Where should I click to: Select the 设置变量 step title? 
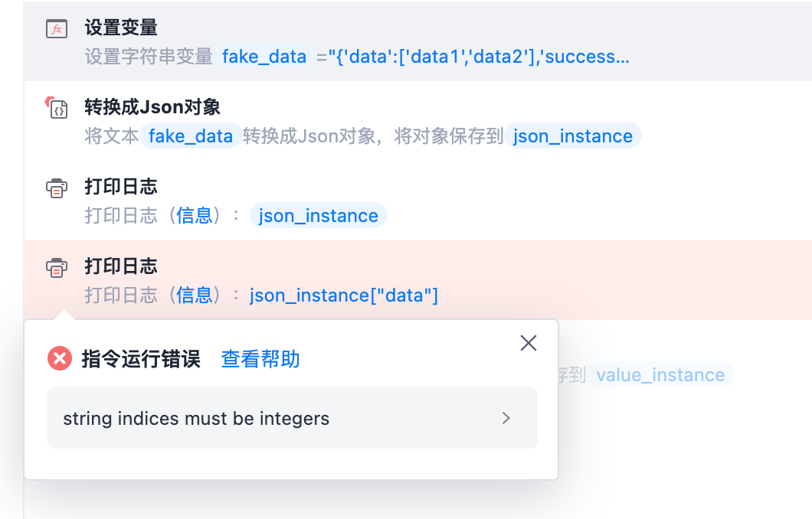coord(121,28)
